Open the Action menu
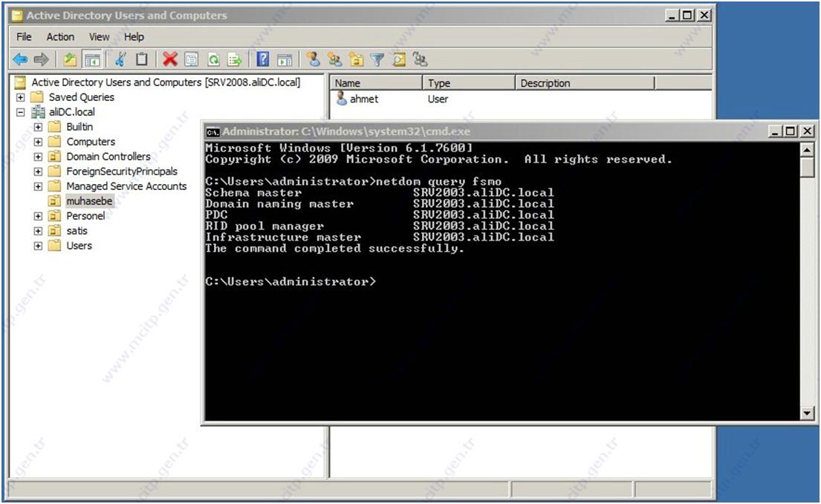 pos(60,37)
